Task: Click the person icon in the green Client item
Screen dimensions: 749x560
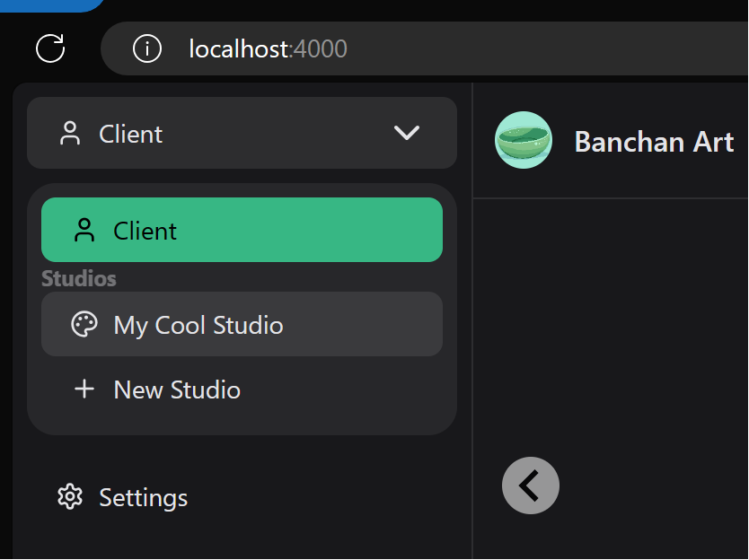Action: [84, 231]
